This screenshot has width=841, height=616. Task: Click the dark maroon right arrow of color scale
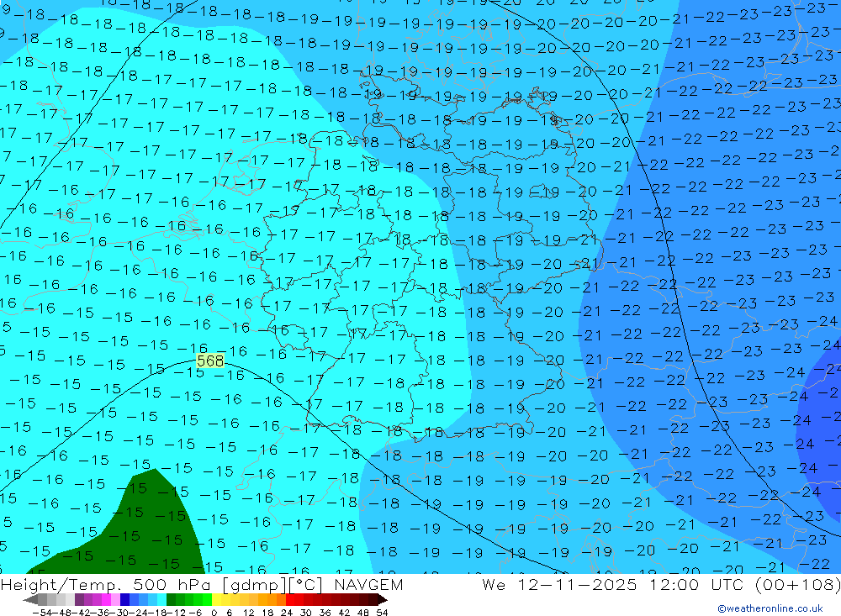point(382,600)
